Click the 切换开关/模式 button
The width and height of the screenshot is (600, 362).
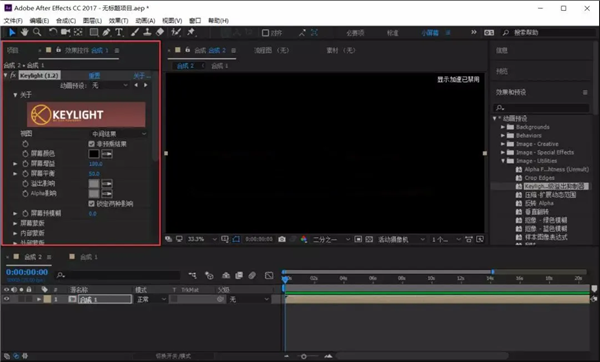click(x=173, y=356)
